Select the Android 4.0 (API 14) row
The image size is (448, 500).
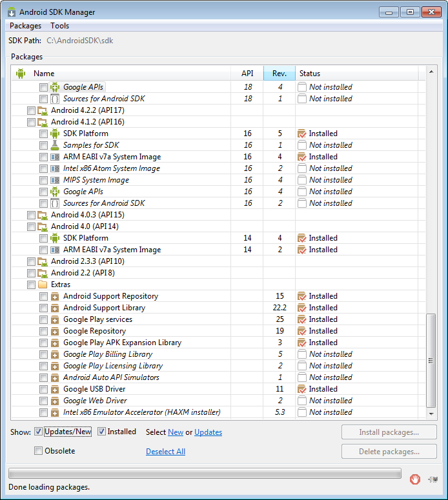(219, 226)
